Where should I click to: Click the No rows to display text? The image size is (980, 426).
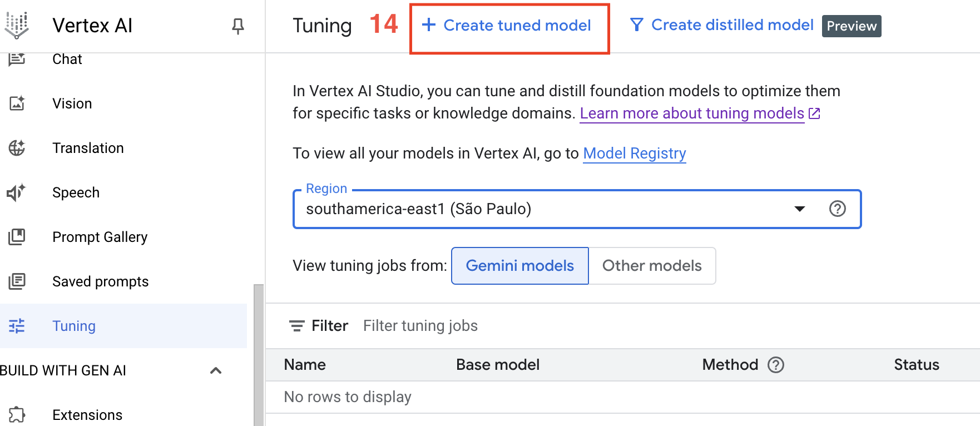point(348,397)
